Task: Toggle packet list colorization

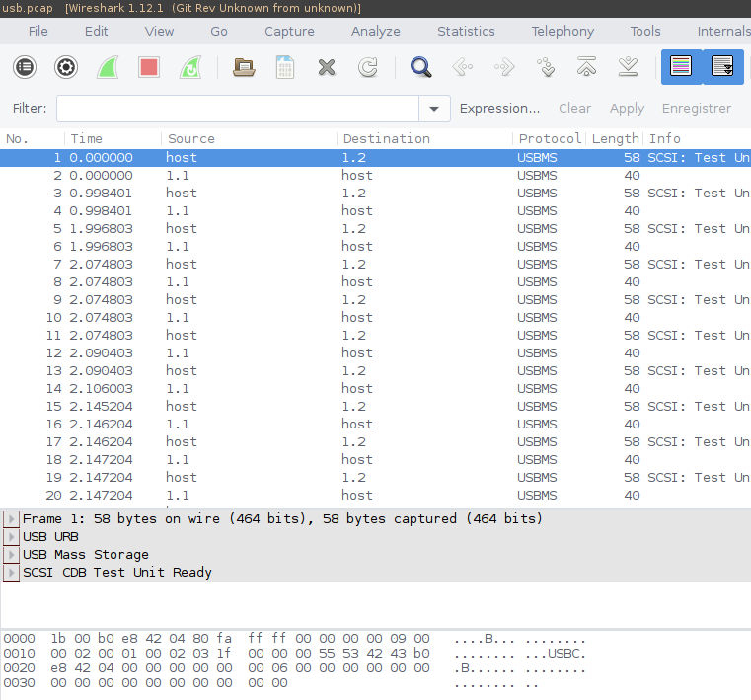Action: point(680,68)
